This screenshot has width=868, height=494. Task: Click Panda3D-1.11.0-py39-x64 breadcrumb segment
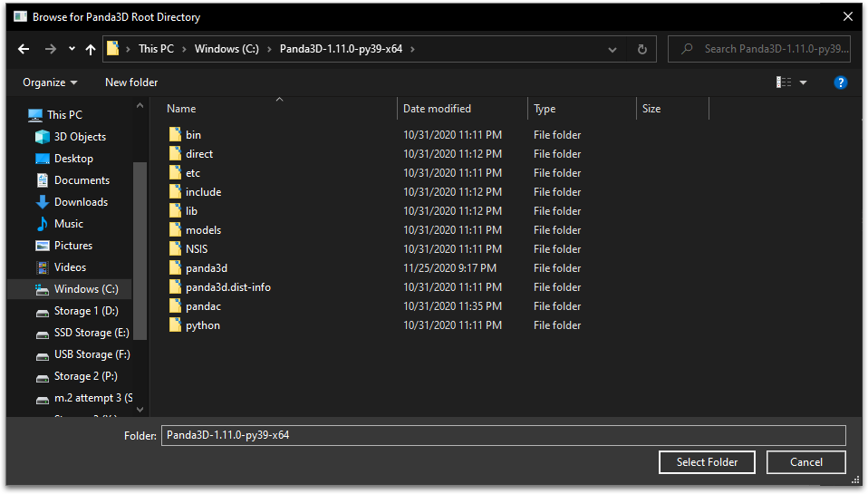pyautogui.click(x=341, y=49)
